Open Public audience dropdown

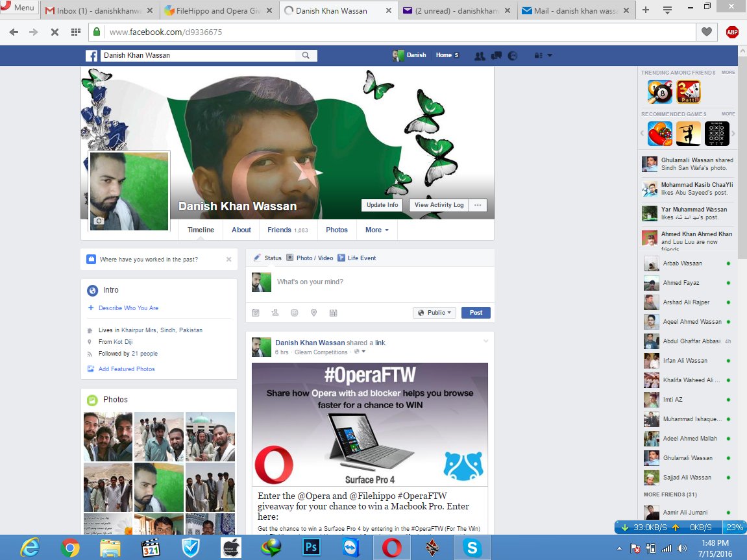[434, 313]
